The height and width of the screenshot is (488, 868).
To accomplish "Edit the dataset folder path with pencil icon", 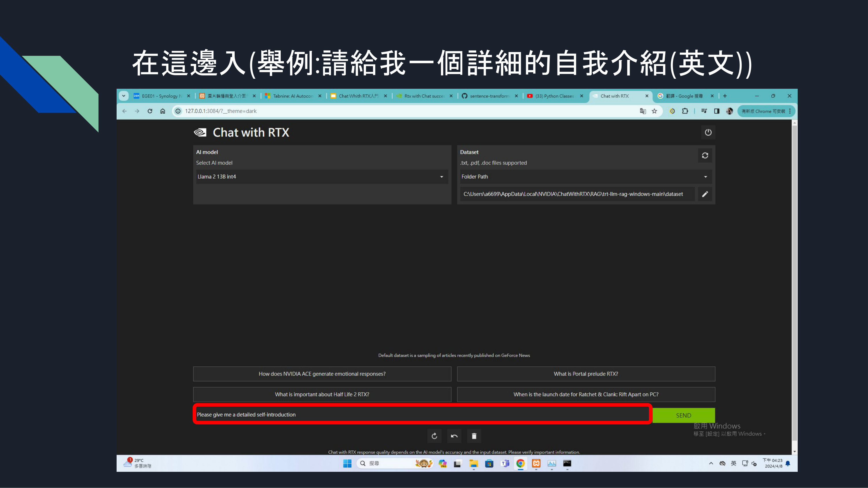I will click(705, 194).
